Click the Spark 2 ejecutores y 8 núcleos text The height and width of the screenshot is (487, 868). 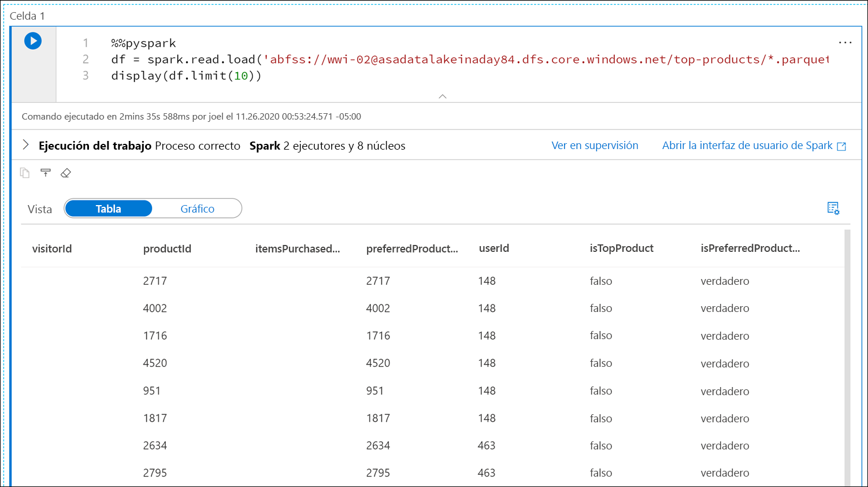(x=327, y=146)
